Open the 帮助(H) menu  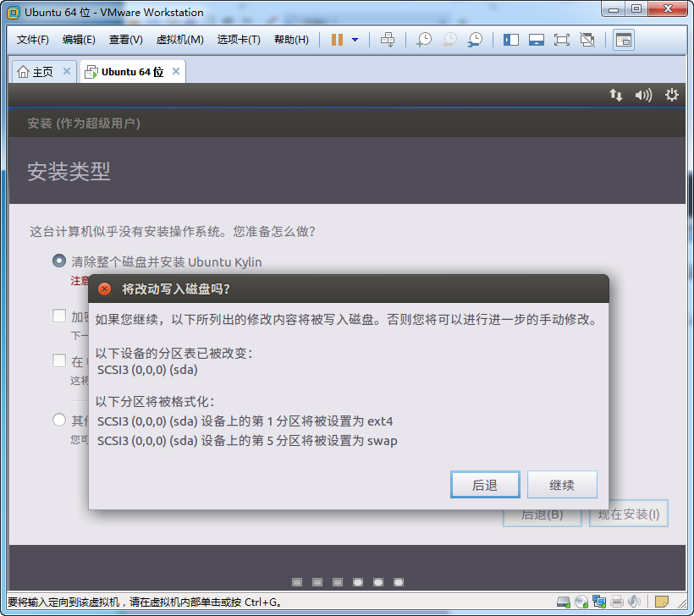coord(292,40)
